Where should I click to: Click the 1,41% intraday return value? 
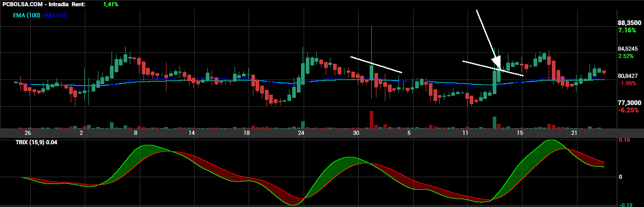110,4
